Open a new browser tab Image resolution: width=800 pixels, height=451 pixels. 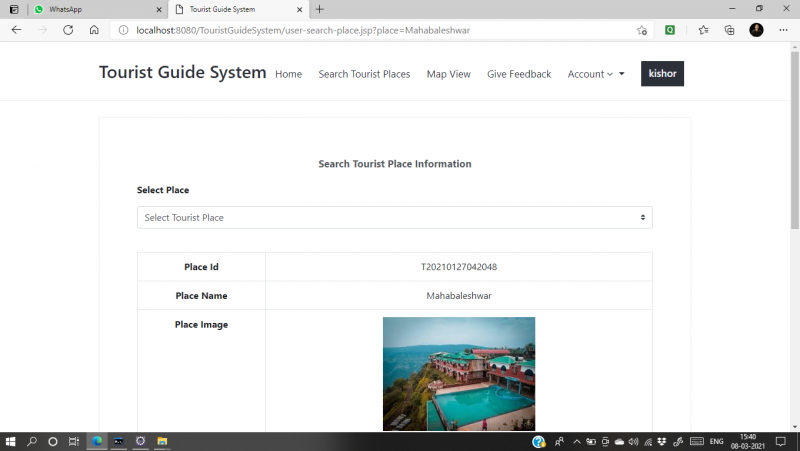319,9
